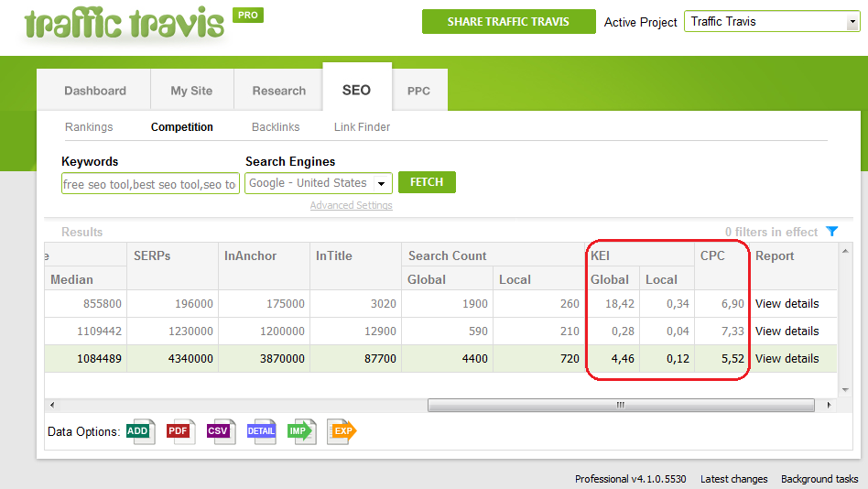Sort by the InTitle column header

356,266
